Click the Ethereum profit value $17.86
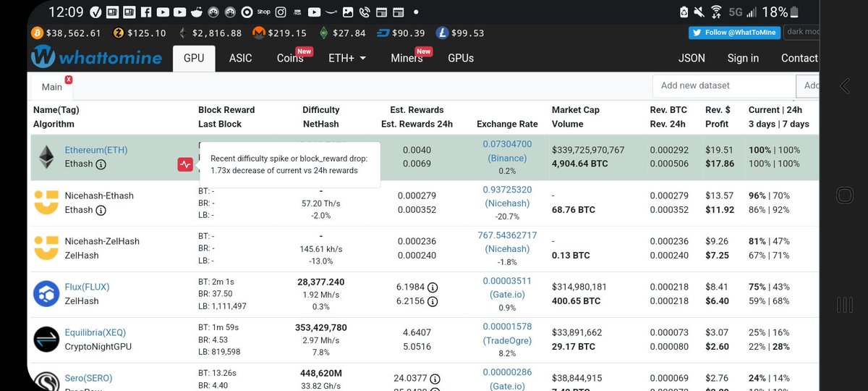Viewport: 868px width, 391px height. [x=720, y=164]
